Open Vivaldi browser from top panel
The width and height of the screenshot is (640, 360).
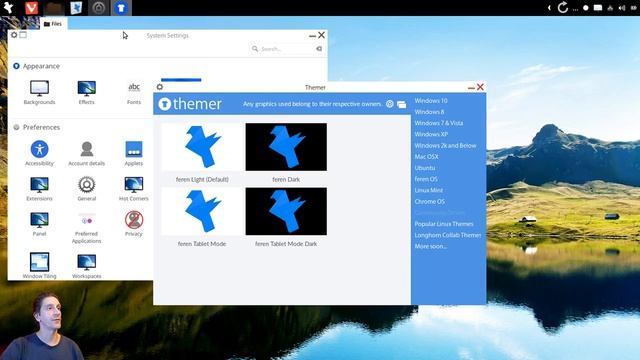tap(31, 8)
